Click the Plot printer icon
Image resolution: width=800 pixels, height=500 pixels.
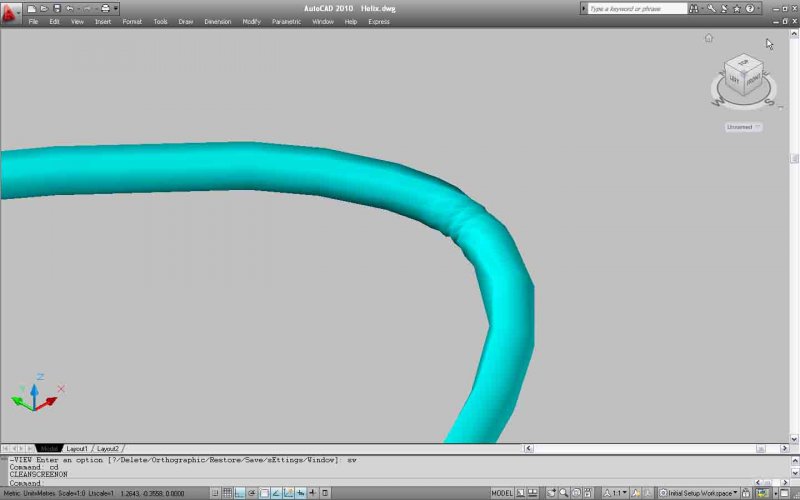point(105,9)
